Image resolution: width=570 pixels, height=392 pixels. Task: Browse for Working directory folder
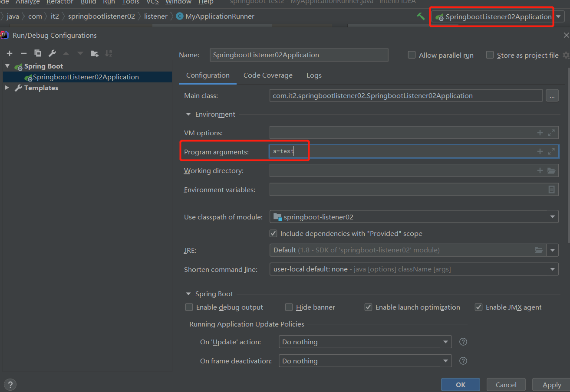click(x=551, y=170)
